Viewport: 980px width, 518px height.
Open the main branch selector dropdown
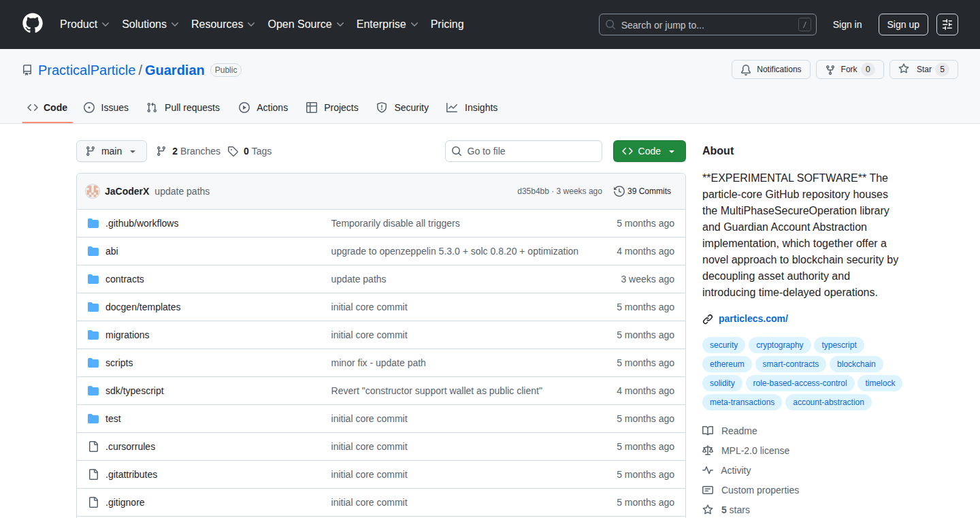pos(112,151)
